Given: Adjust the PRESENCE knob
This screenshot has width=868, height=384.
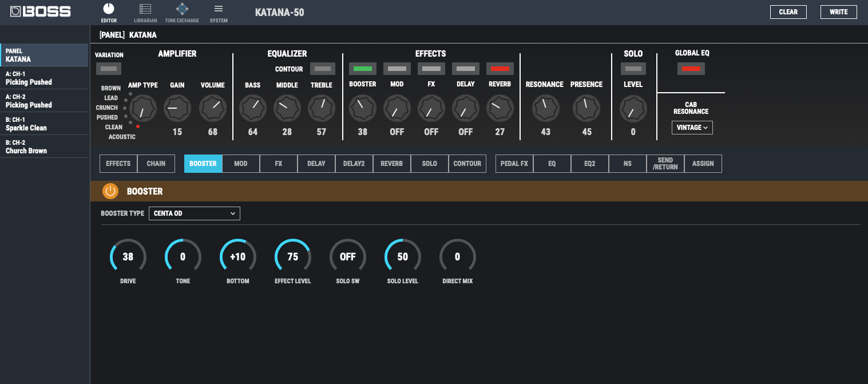Looking at the screenshot, I should [586, 108].
